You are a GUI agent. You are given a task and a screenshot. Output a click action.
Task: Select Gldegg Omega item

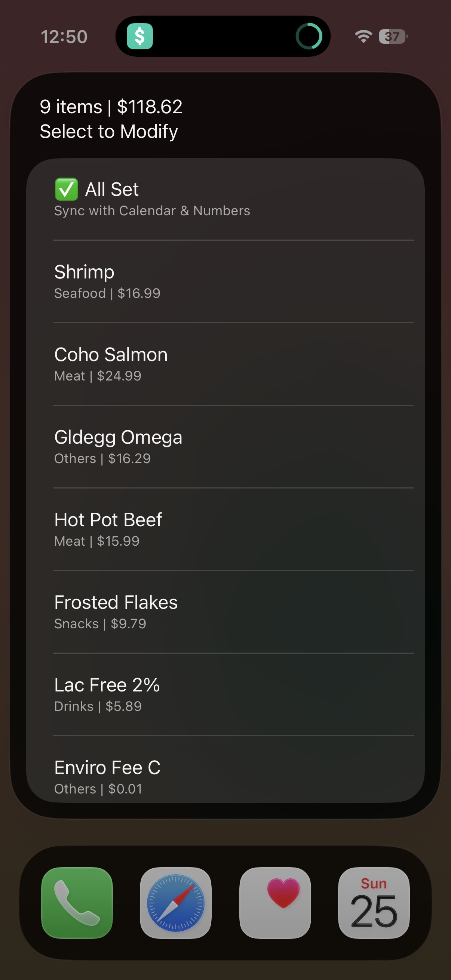(225, 447)
